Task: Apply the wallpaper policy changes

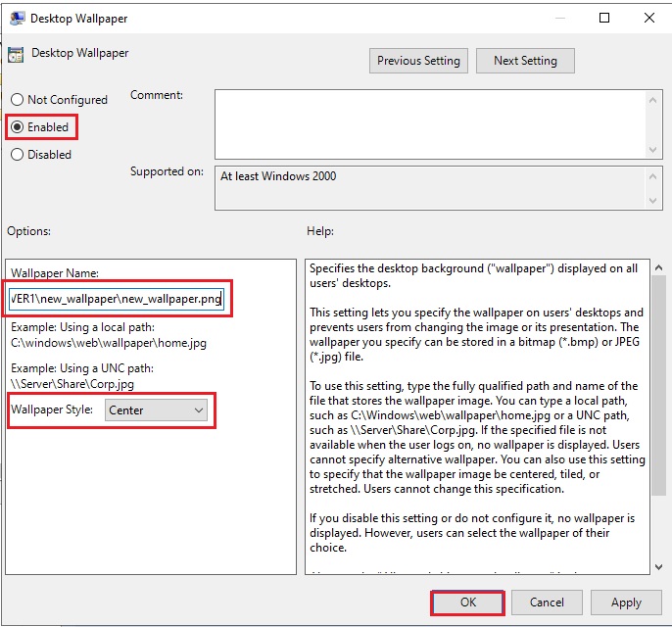Action: pos(626,603)
